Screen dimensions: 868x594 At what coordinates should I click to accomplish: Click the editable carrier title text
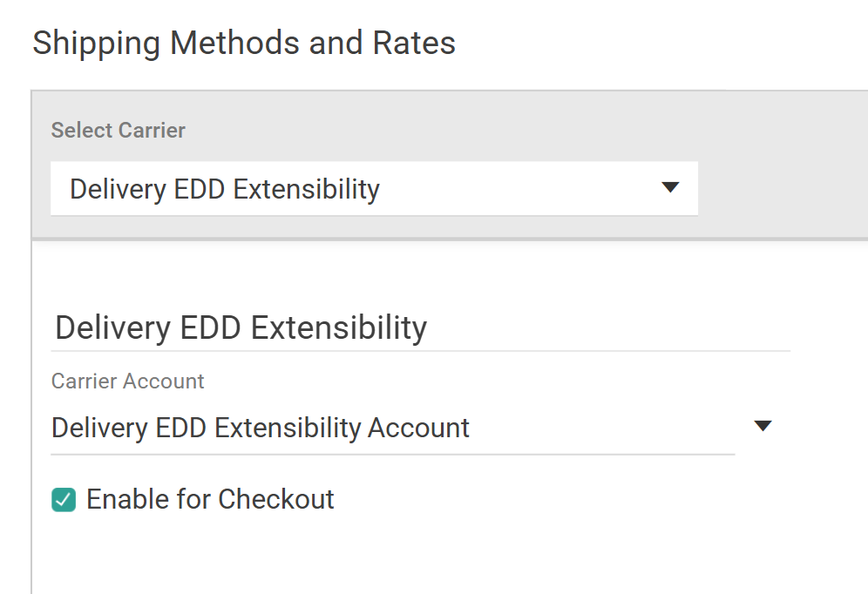point(240,327)
